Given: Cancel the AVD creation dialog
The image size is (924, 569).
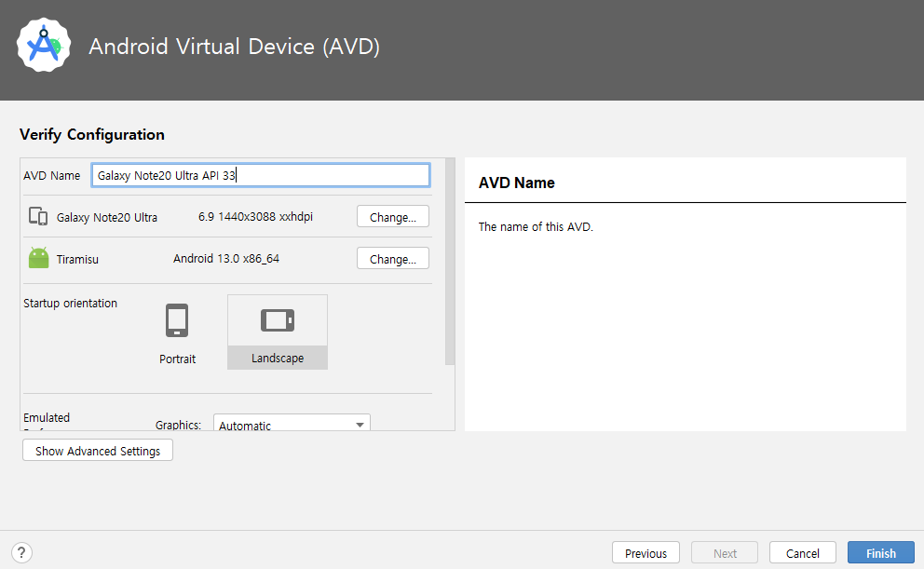Looking at the screenshot, I should (x=803, y=553).
